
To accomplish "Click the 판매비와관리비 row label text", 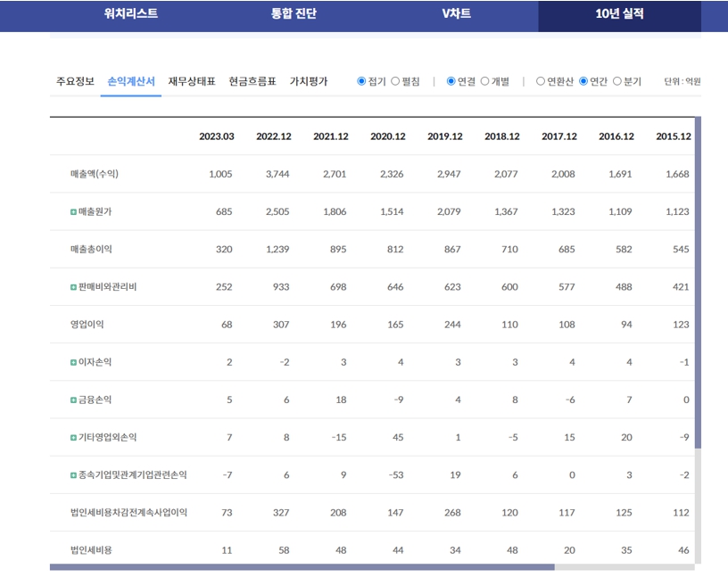I will click(x=108, y=287).
